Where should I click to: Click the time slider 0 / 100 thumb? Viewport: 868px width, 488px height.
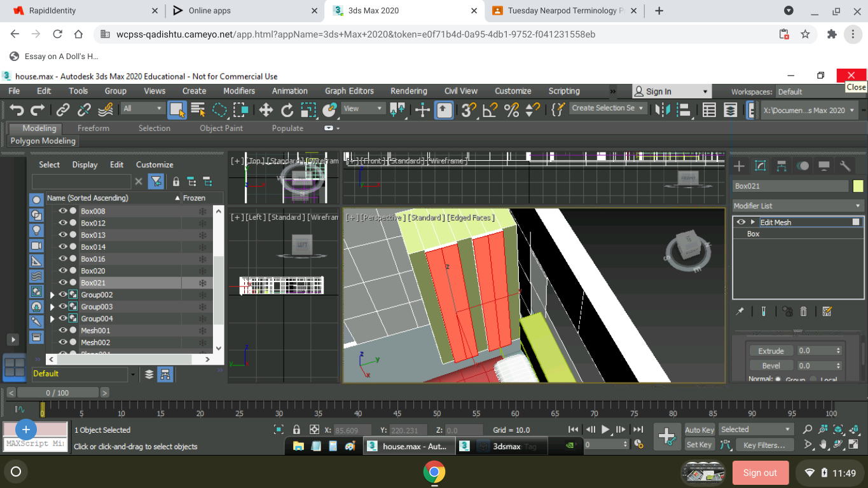click(x=57, y=393)
